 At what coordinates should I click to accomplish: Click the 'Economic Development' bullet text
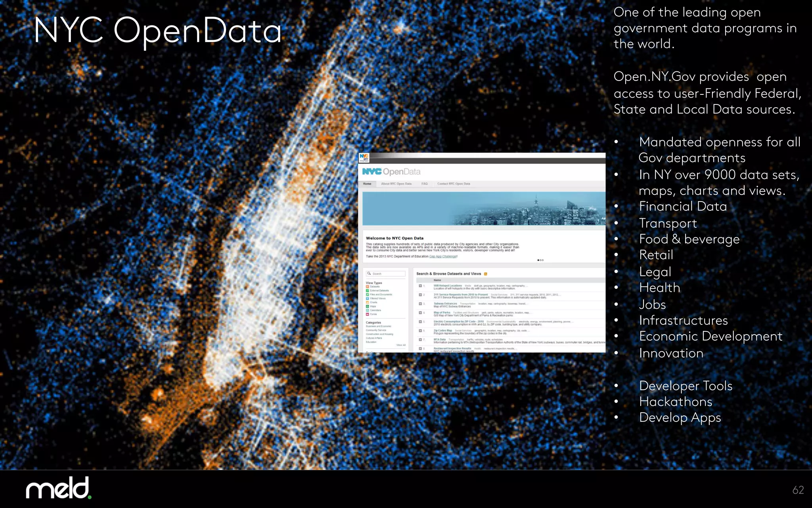[x=710, y=337]
